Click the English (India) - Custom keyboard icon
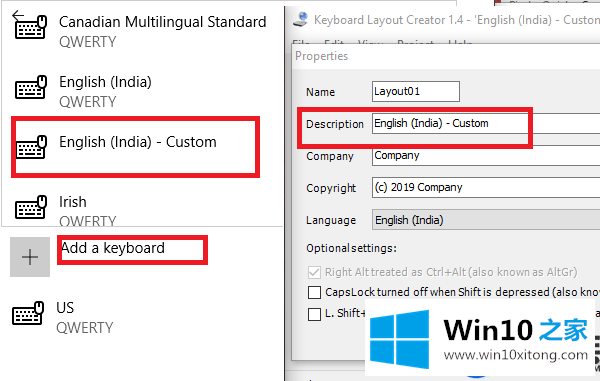Screen dimensions: 600x381 pyautogui.click(x=31, y=147)
